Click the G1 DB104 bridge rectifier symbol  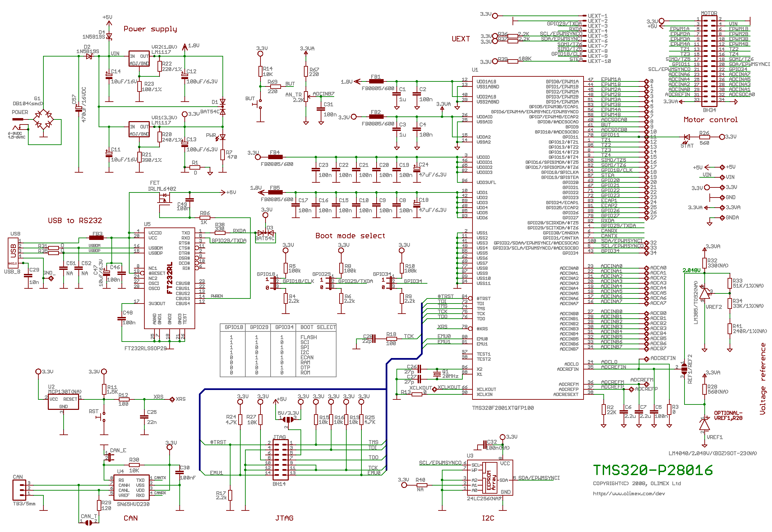pyautogui.click(x=43, y=119)
